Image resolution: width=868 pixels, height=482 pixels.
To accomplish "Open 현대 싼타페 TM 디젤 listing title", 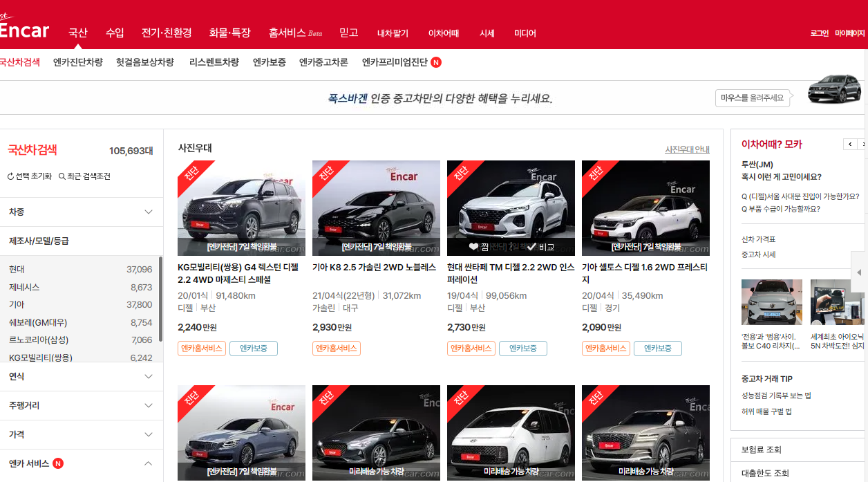I will pos(511,273).
